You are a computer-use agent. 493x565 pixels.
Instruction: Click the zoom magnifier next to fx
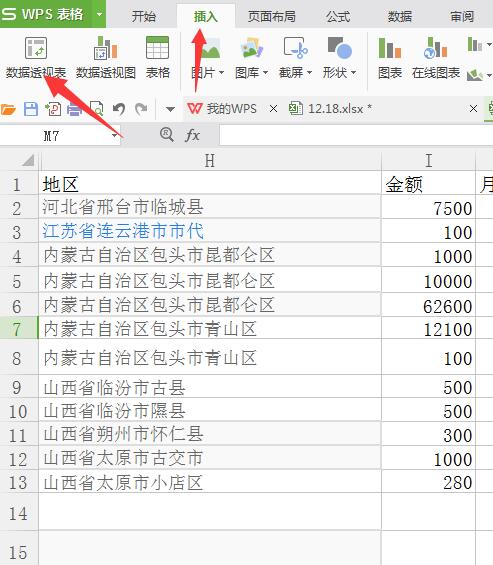tap(166, 134)
